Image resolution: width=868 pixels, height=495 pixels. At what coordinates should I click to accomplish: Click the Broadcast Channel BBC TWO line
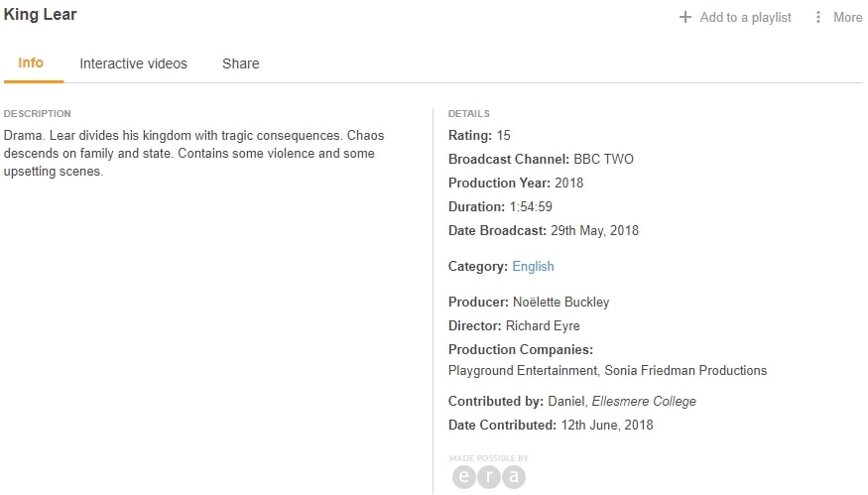[541, 159]
